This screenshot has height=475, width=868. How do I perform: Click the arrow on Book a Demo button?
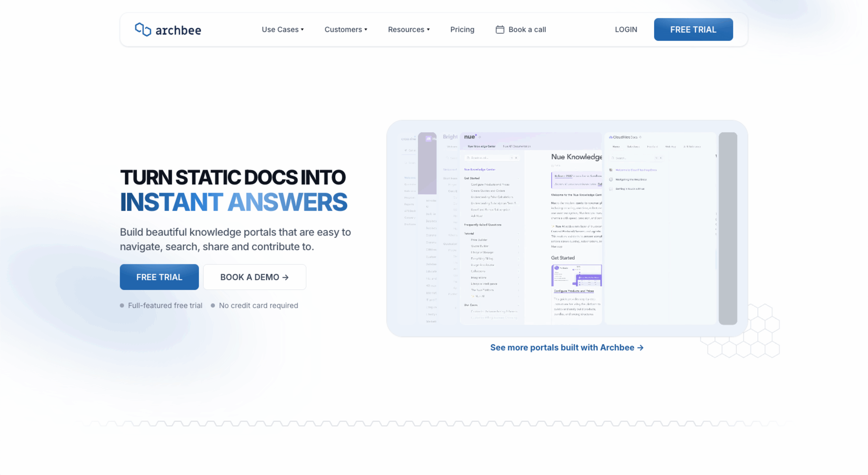[285, 277]
